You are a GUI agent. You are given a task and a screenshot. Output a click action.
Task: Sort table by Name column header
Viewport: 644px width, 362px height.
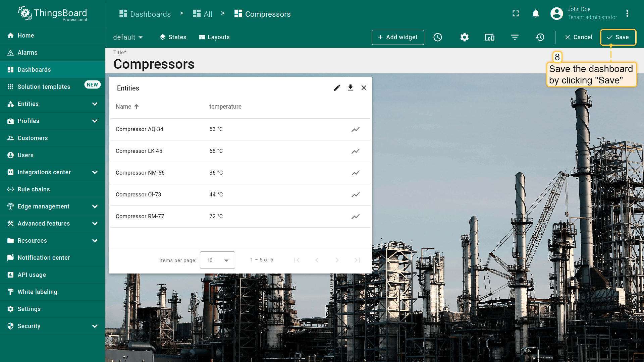(x=124, y=107)
